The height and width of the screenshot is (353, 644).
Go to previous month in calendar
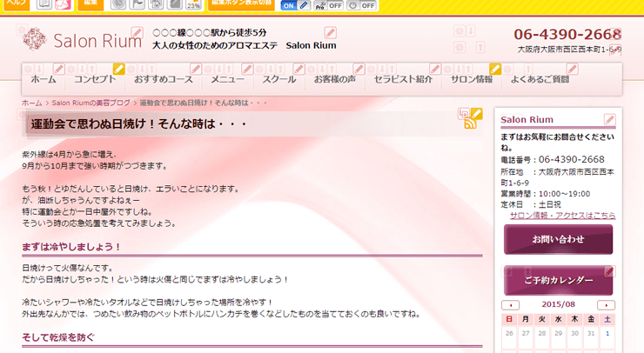click(x=510, y=305)
